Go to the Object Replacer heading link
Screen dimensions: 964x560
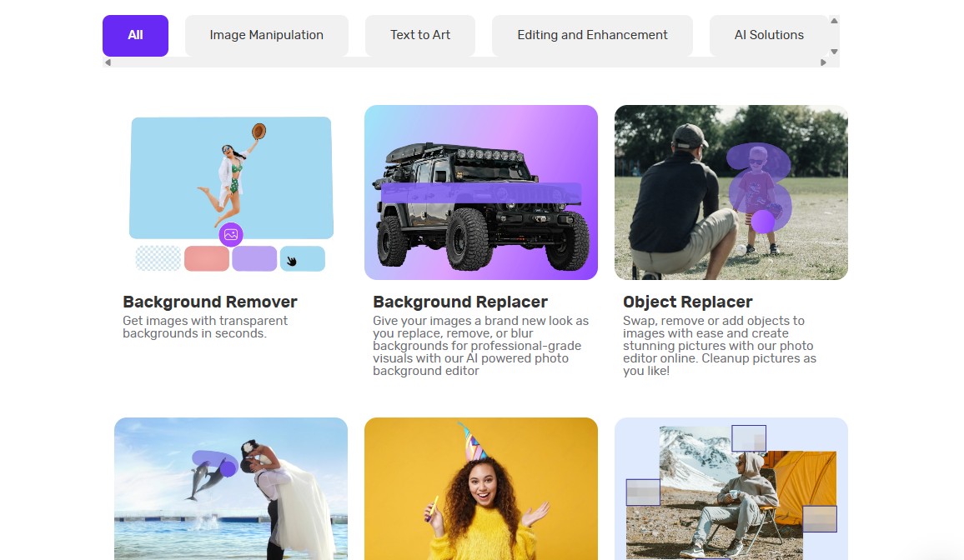(x=688, y=302)
